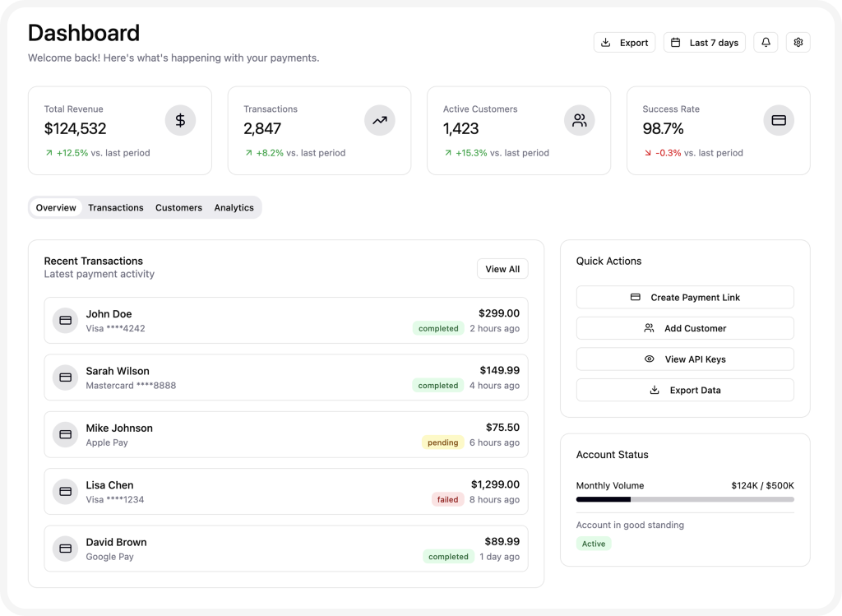Screen dimensions: 842x616
Task: Click the dollar sign icon in Total Revenue
Action: [180, 121]
